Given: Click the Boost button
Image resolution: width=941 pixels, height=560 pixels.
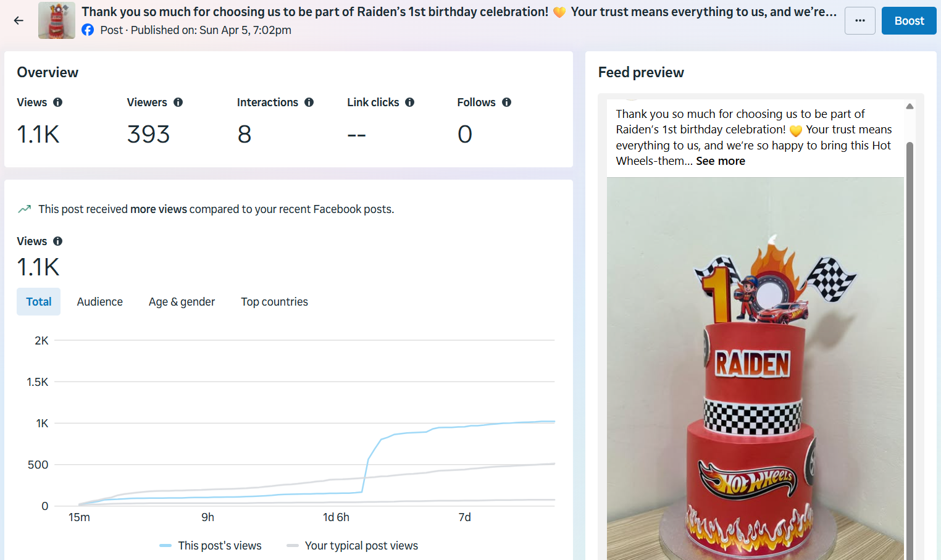Looking at the screenshot, I should click(909, 20).
